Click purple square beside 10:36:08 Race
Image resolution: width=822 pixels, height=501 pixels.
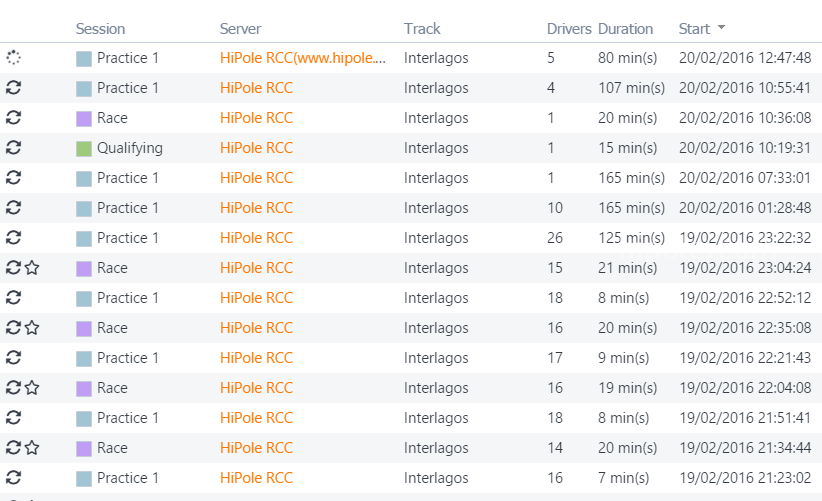tap(84, 119)
